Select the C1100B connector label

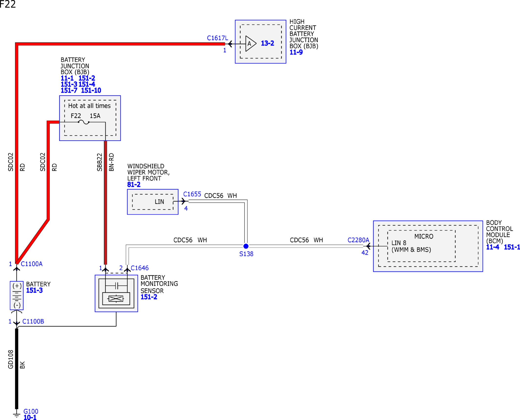click(33, 321)
